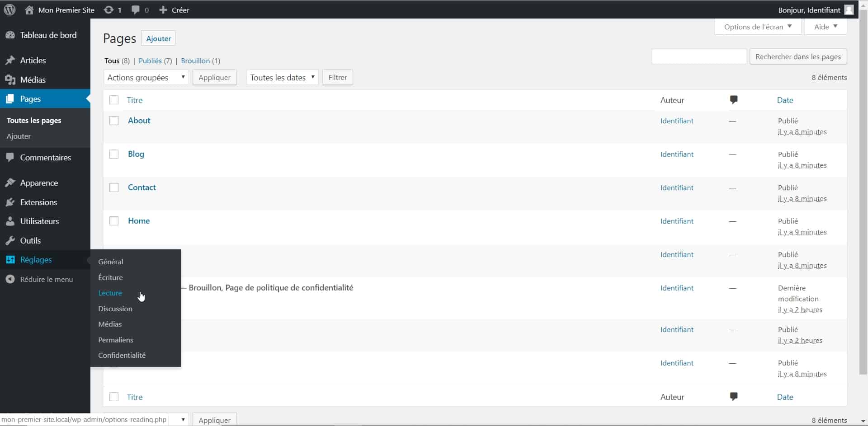Click the Extensions plugin icon
The width and height of the screenshot is (868, 426).
(x=10, y=202)
